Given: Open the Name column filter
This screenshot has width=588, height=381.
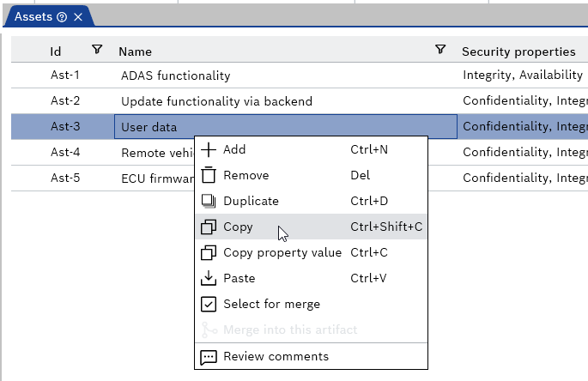Looking at the screenshot, I should [x=440, y=51].
